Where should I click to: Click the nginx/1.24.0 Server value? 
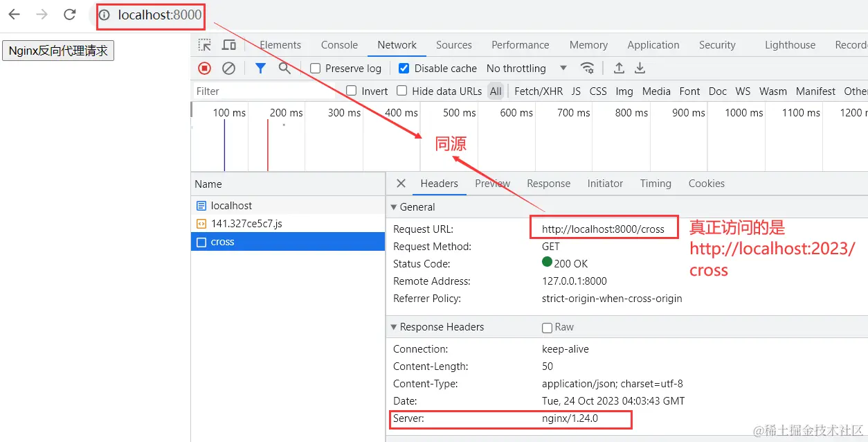tap(570, 418)
